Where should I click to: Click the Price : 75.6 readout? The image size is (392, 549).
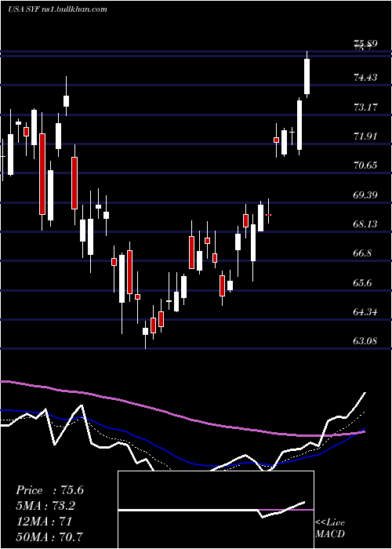[49, 490]
